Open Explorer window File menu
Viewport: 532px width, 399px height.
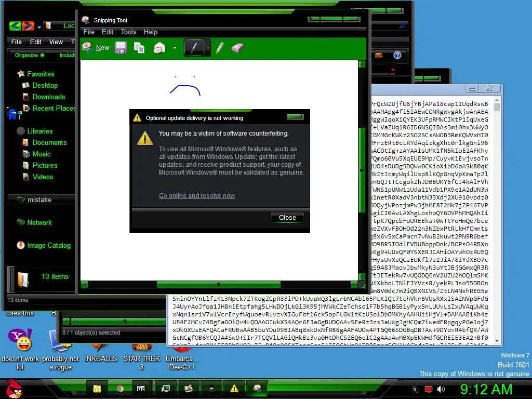16,42
